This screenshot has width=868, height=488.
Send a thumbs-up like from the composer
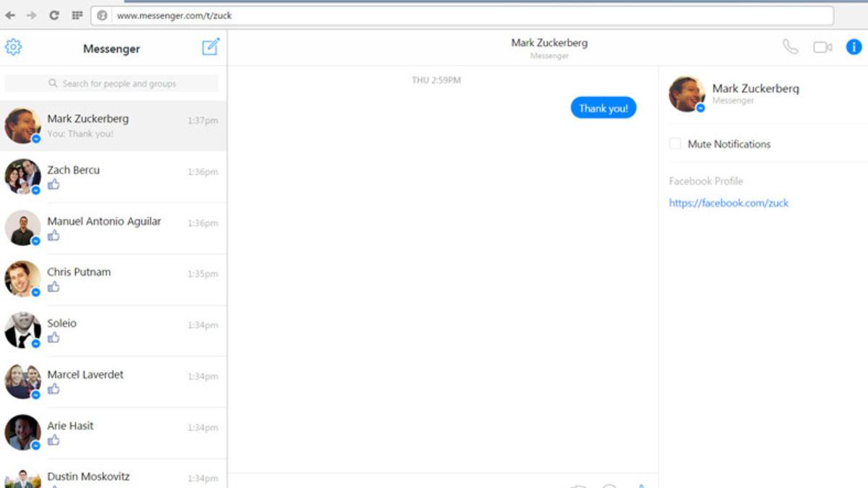(642, 485)
